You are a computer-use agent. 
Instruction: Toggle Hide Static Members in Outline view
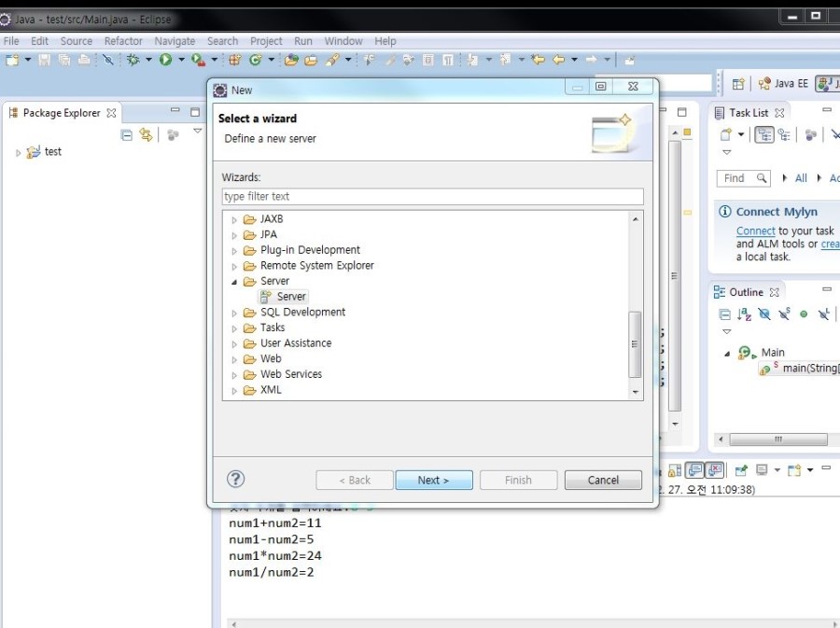coord(784,314)
